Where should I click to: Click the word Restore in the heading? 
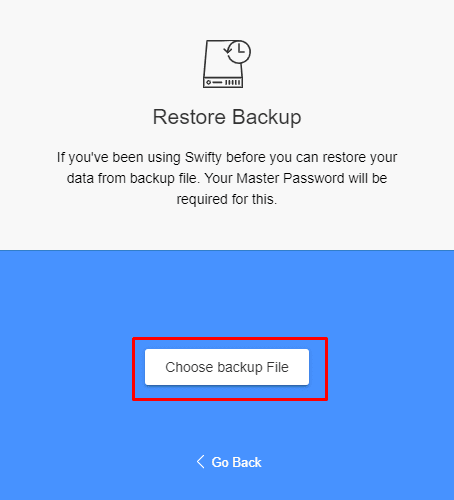point(189,117)
